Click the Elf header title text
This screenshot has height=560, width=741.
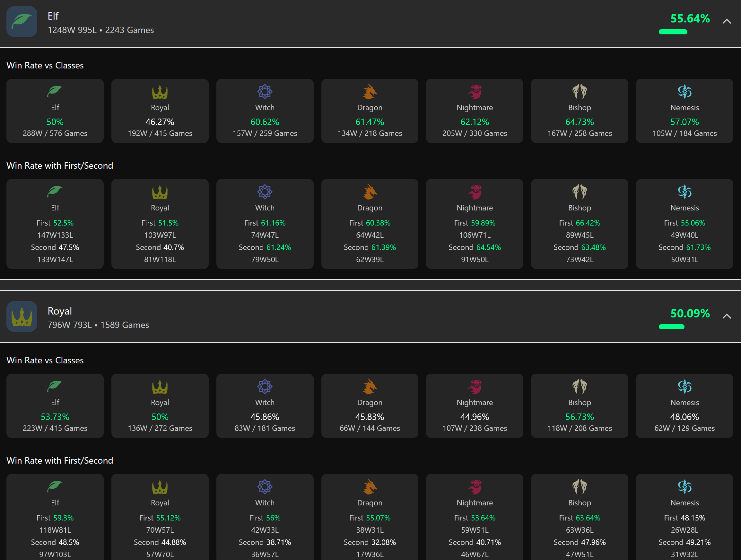click(53, 16)
